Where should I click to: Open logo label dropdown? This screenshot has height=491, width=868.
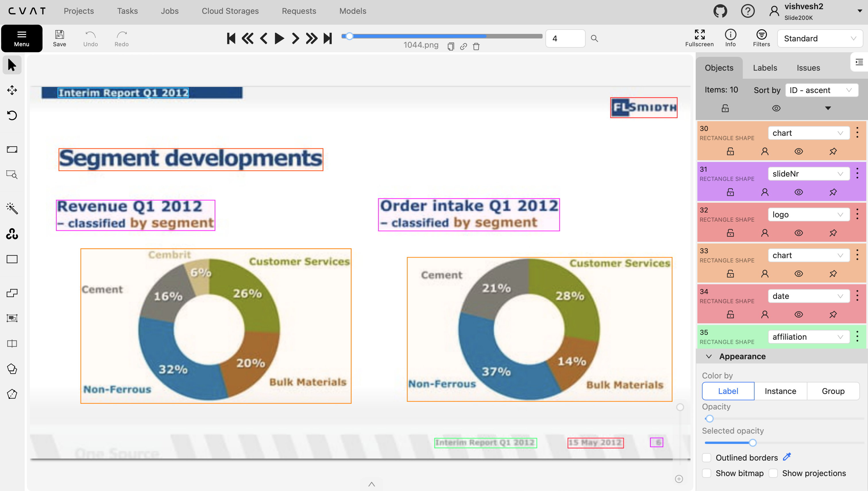tap(809, 214)
